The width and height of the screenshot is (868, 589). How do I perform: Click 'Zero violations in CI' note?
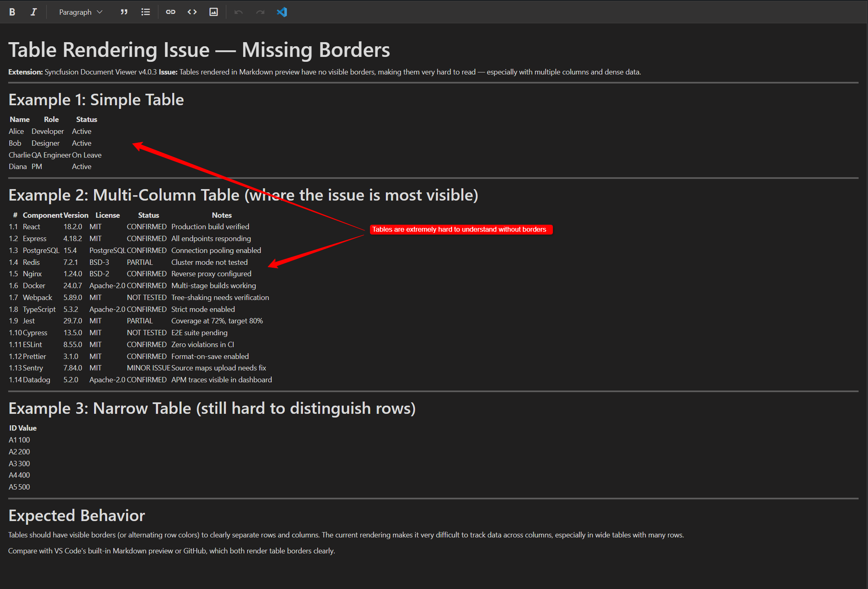tap(203, 345)
